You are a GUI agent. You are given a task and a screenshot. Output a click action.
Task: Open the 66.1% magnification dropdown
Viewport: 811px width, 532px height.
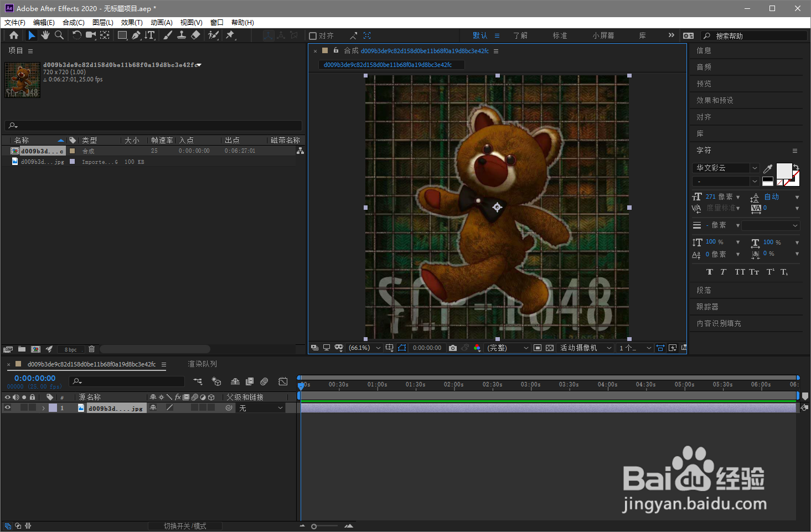(364, 348)
